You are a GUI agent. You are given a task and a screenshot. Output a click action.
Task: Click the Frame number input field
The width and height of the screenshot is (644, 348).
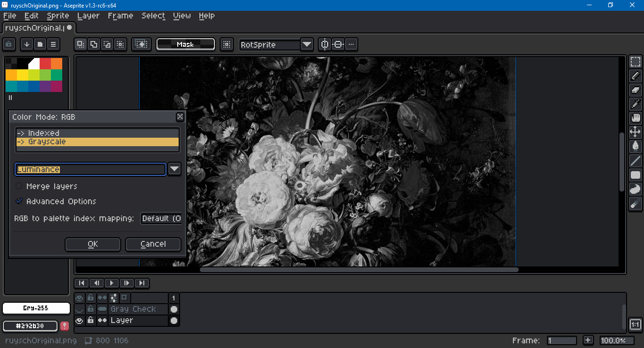(562, 340)
